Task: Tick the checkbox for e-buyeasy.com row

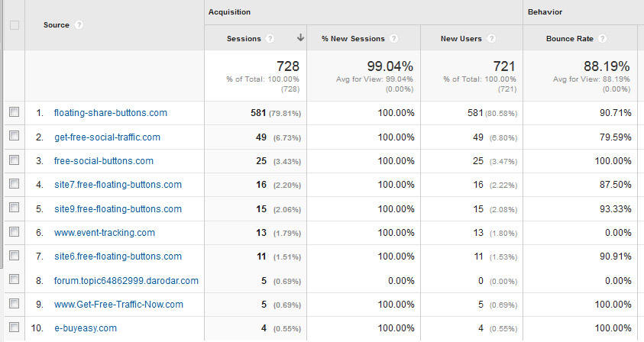Action: 13,328
